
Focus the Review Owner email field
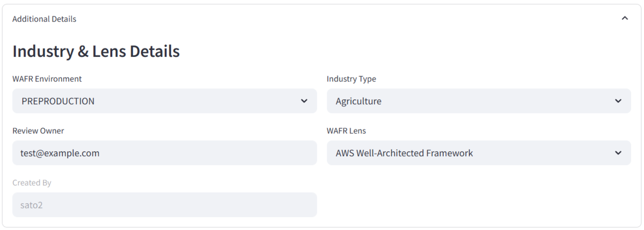(165, 153)
